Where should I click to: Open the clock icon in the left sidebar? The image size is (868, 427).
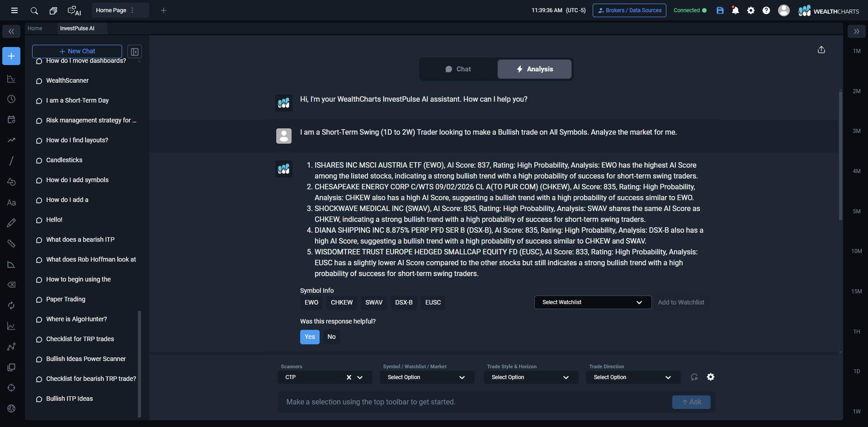(11, 99)
